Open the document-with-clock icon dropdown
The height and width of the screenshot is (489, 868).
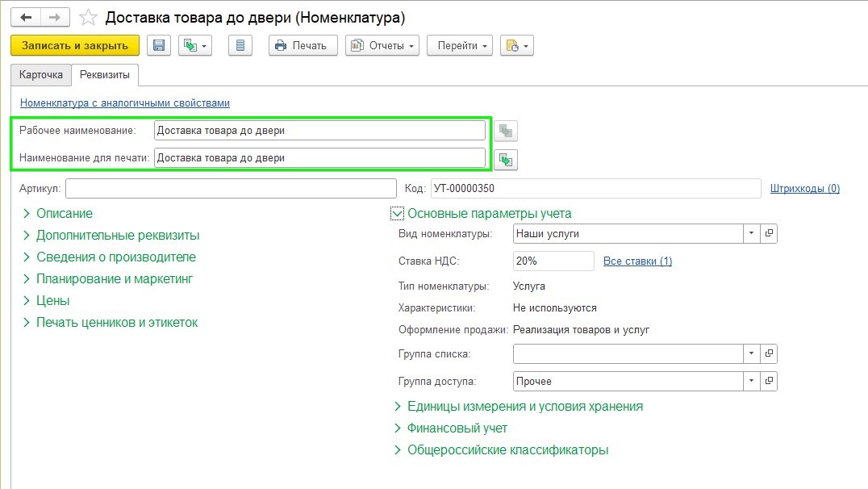(517, 45)
